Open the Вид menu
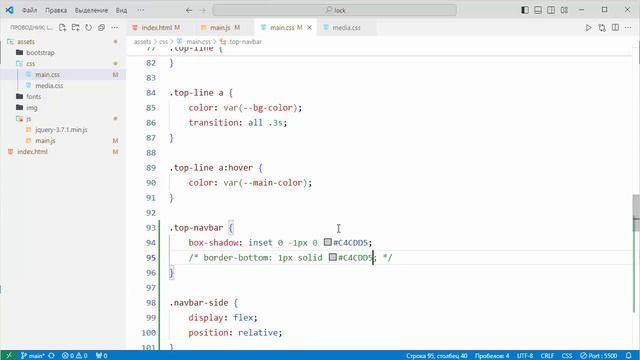 tap(122, 10)
